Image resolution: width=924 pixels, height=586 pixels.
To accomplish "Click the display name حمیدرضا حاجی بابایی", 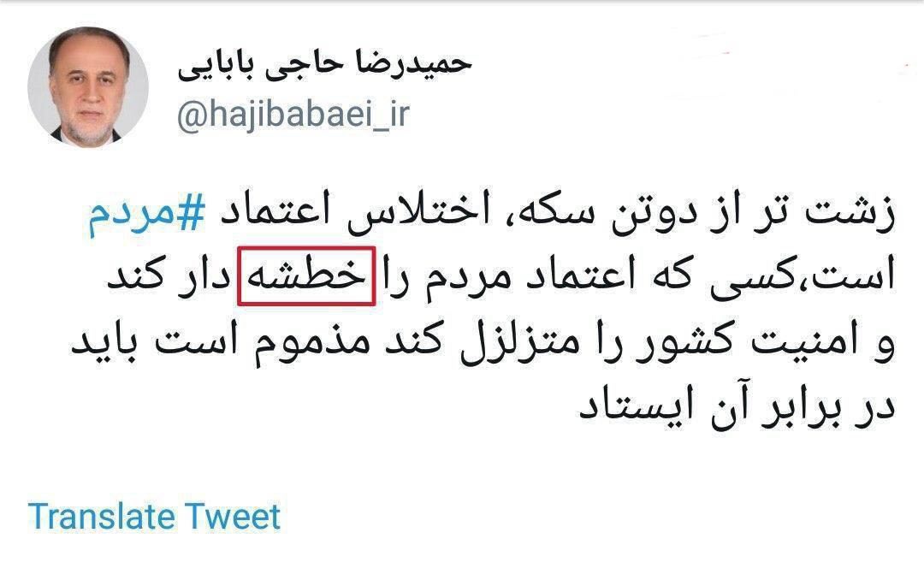I will [325, 65].
